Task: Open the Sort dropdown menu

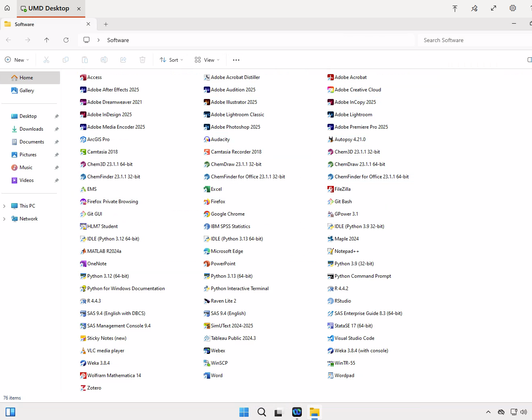Action: coord(171,60)
